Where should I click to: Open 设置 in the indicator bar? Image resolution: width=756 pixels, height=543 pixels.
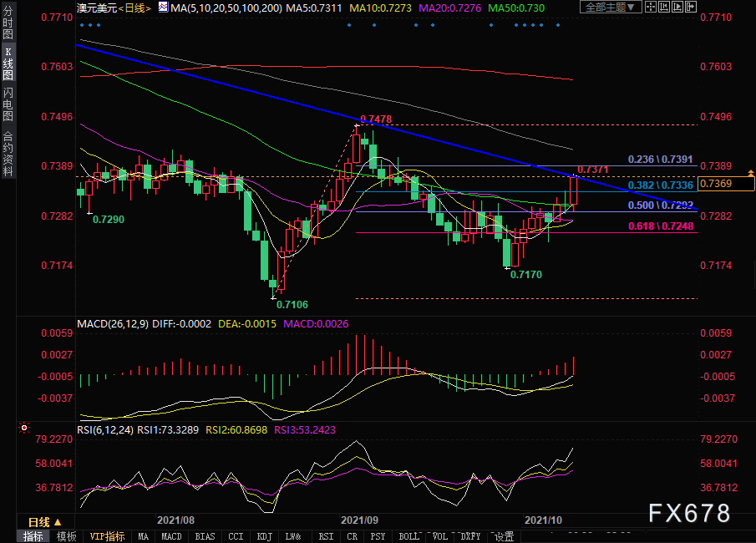pos(505,536)
